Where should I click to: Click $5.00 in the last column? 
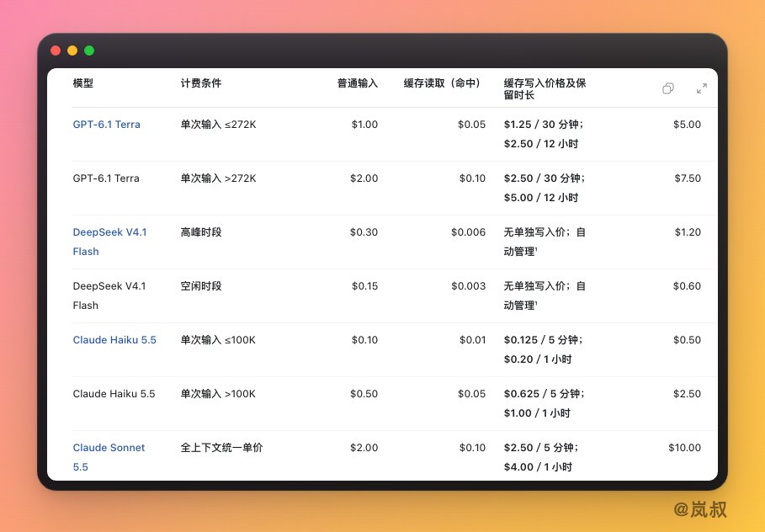pos(687,125)
